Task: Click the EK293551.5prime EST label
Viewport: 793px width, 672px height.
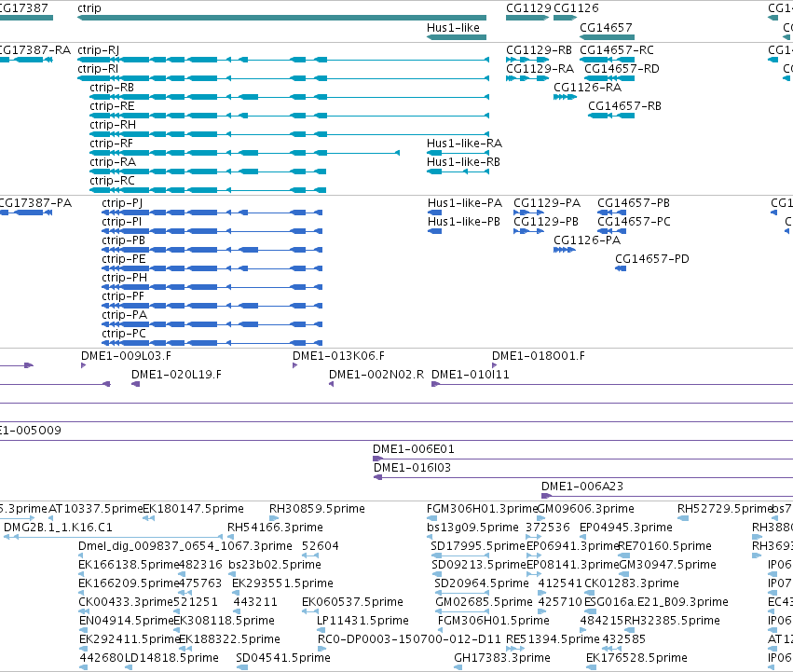Action: click(282, 584)
